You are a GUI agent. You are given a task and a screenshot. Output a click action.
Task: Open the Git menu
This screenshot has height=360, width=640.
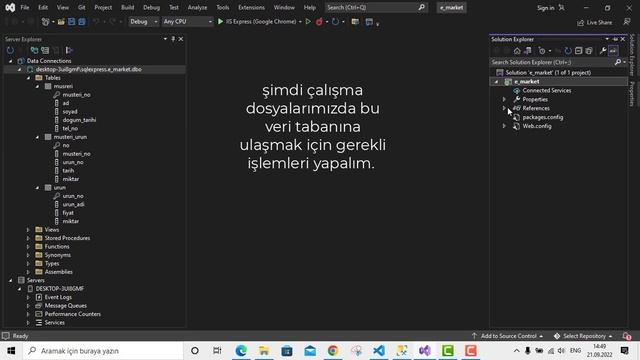(82, 7)
